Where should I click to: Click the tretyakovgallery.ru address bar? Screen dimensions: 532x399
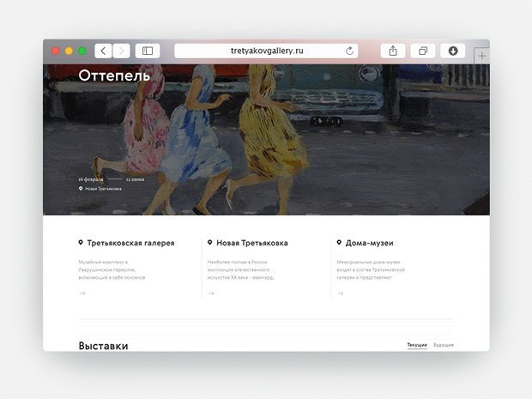(266, 51)
